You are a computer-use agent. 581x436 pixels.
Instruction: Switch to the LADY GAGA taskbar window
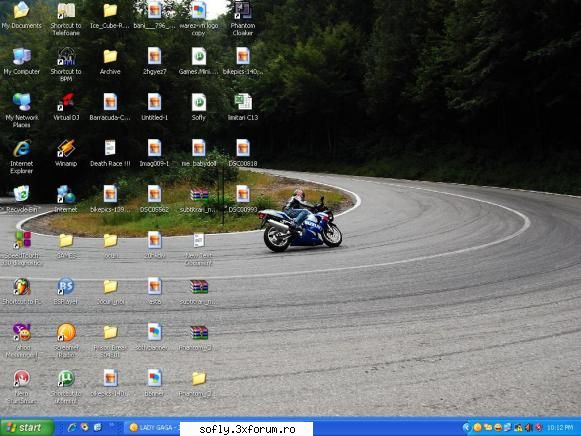153,428
